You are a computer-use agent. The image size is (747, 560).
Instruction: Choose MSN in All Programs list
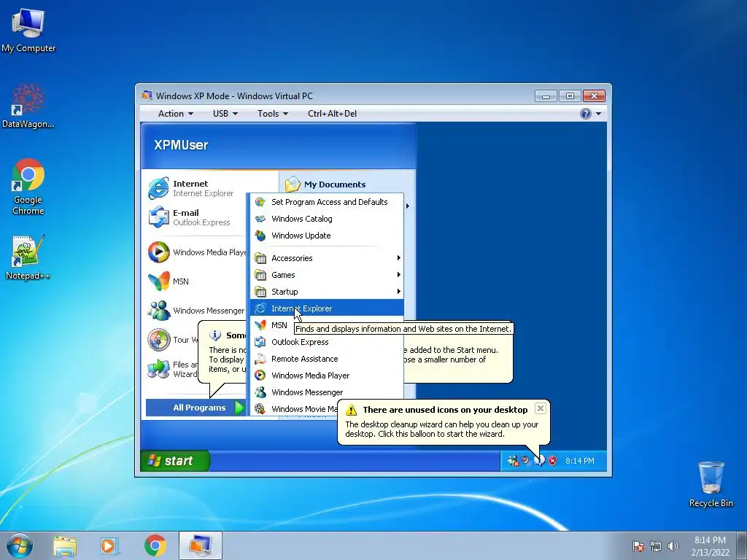click(271, 325)
